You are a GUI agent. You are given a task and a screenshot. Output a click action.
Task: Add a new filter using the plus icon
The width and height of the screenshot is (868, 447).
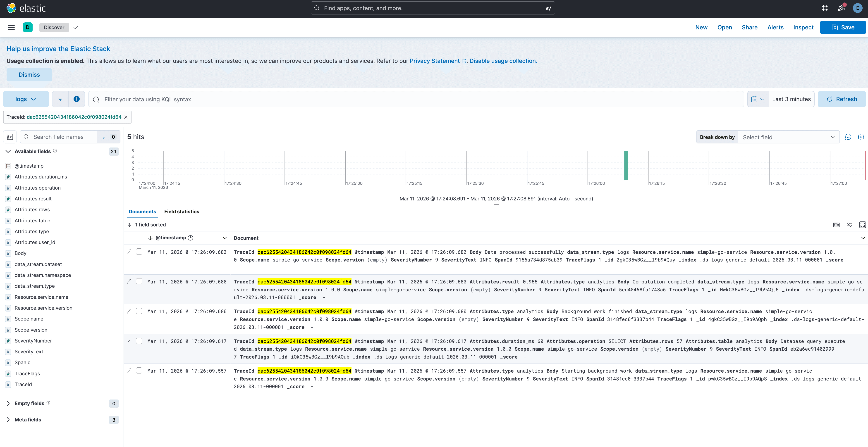(x=77, y=99)
